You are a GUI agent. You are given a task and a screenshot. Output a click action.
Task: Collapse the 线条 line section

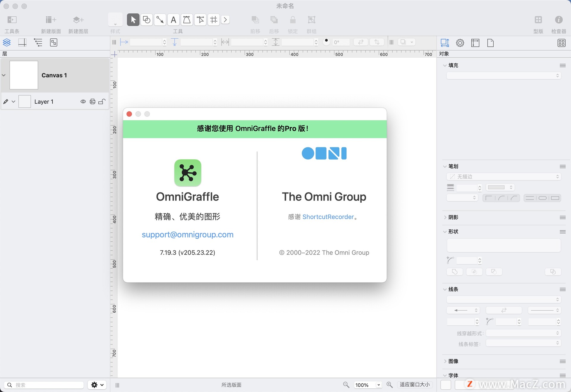(445, 289)
